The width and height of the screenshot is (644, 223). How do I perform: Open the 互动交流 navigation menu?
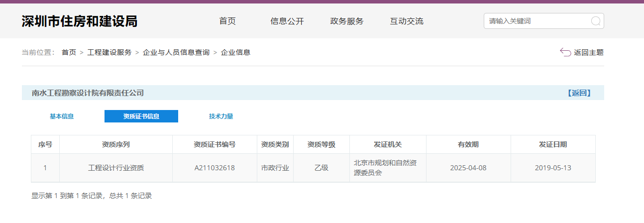point(407,21)
